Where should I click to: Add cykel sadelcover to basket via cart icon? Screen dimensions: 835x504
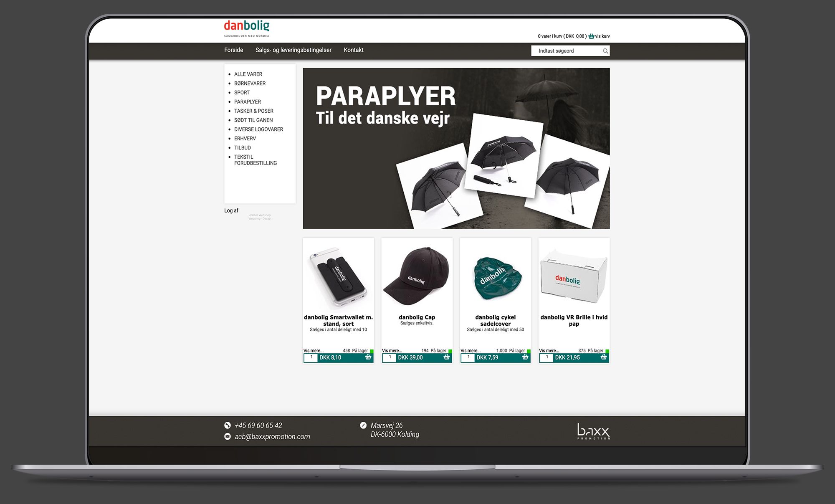tap(525, 357)
